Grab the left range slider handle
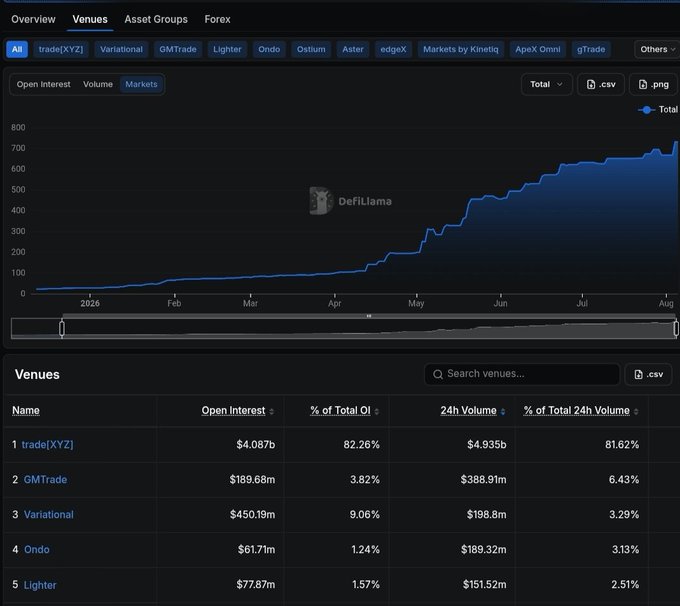680x606 pixels. click(x=62, y=328)
